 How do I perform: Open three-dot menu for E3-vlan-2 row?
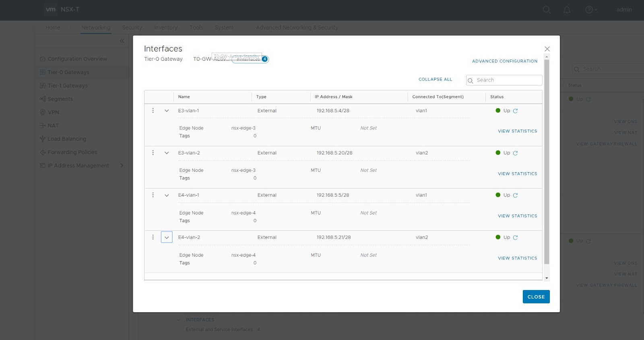153,153
